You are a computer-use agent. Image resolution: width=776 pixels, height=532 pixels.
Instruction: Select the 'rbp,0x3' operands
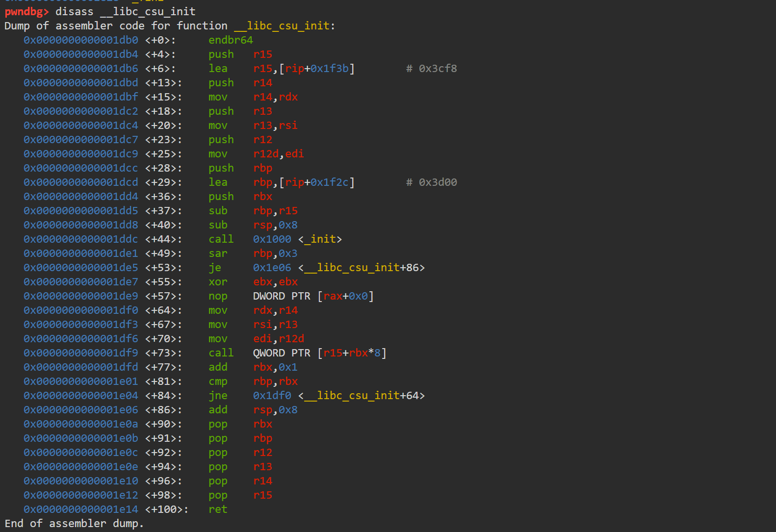(276, 253)
